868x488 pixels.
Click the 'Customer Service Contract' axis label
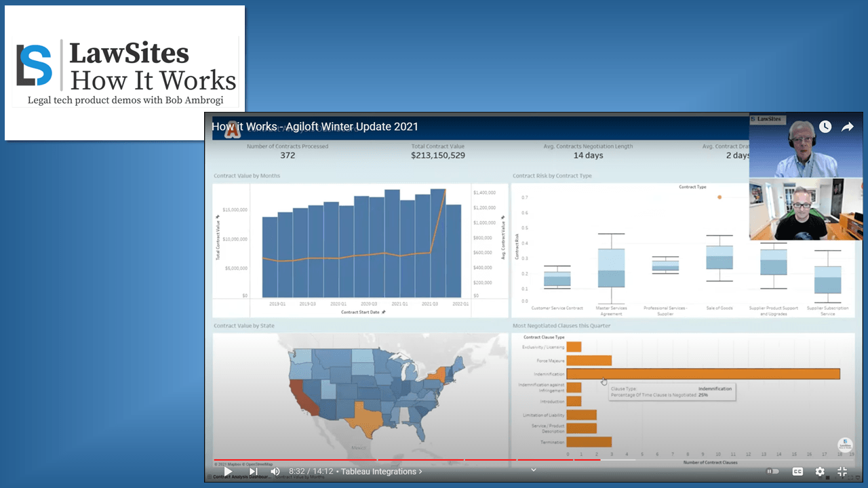coord(557,308)
